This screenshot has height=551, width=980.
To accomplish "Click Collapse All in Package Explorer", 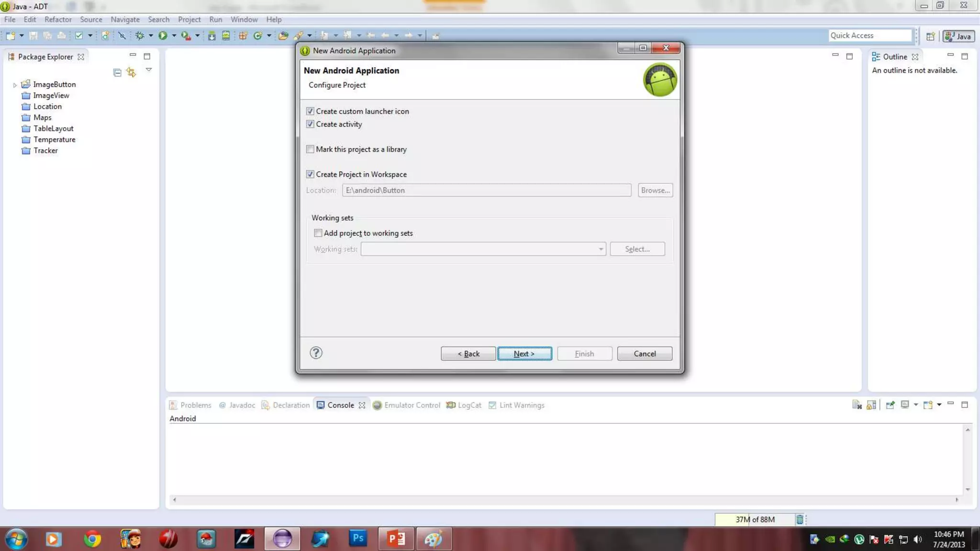I will [x=117, y=72].
